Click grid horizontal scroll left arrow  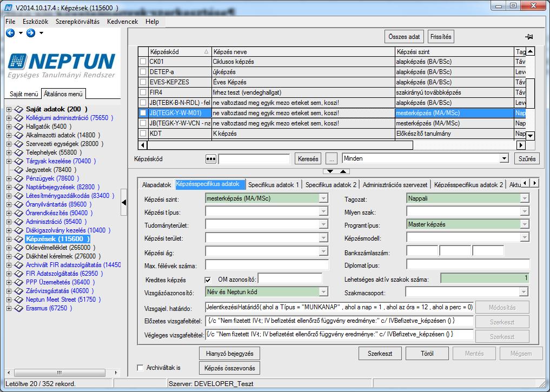(142, 145)
